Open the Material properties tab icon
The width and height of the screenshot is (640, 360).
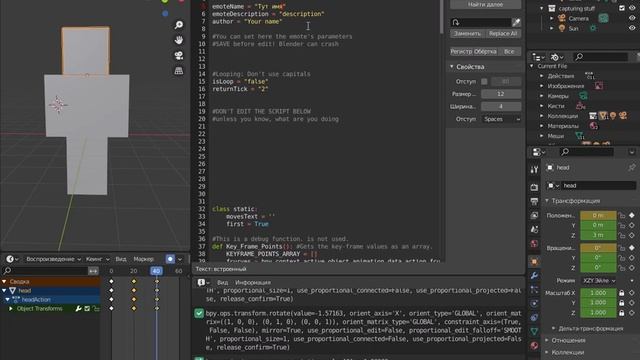coord(534,346)
